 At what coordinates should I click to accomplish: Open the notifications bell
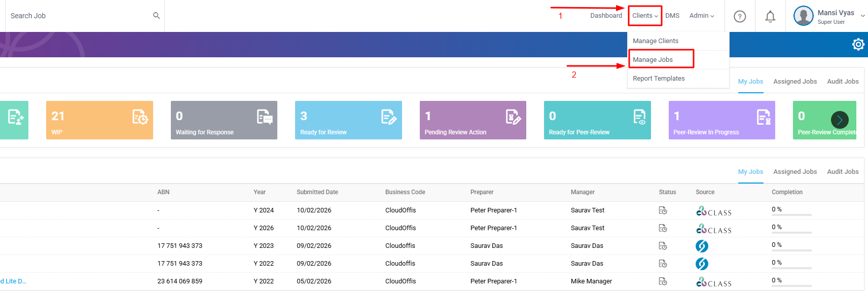coord(770,17)
